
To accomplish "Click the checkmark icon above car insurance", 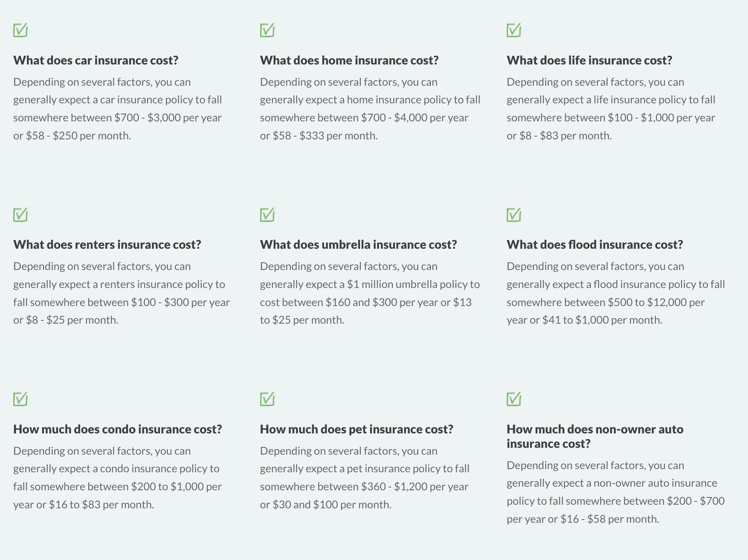I will [20, 30].
